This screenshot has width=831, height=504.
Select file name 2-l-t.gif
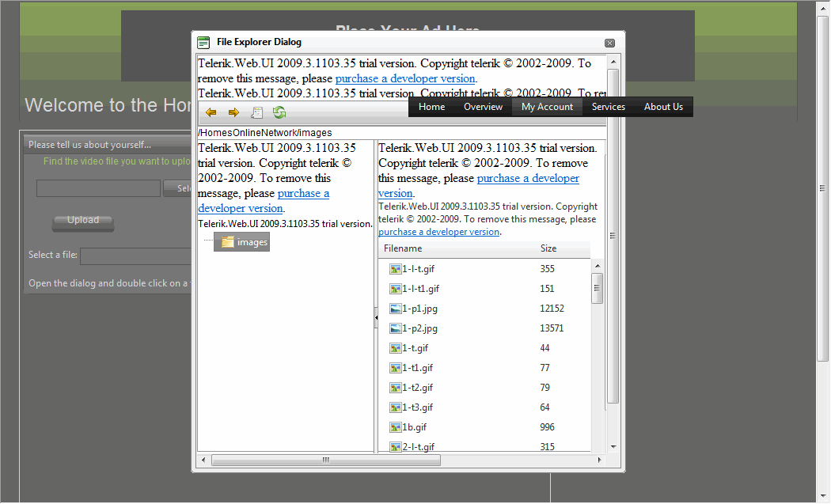(418, 446)
